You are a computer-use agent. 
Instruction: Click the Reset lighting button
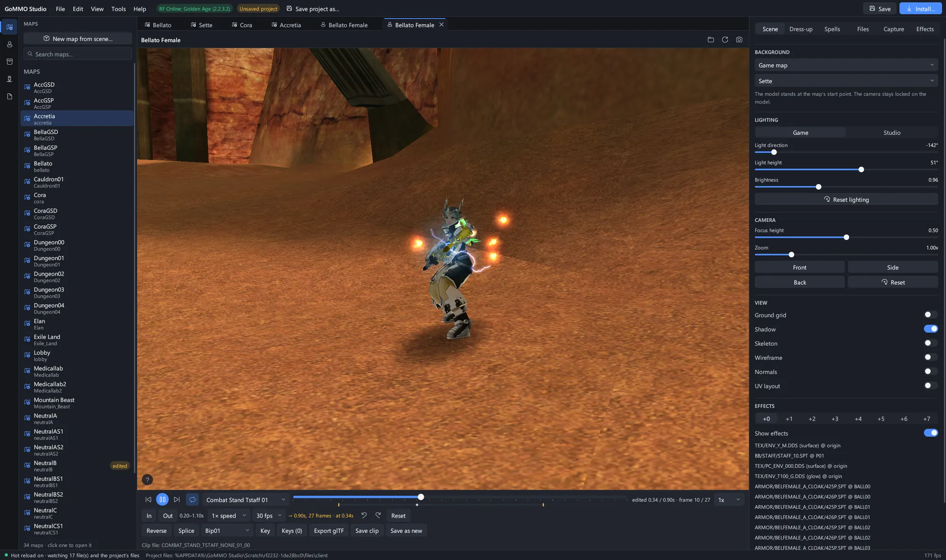[846, 200]
